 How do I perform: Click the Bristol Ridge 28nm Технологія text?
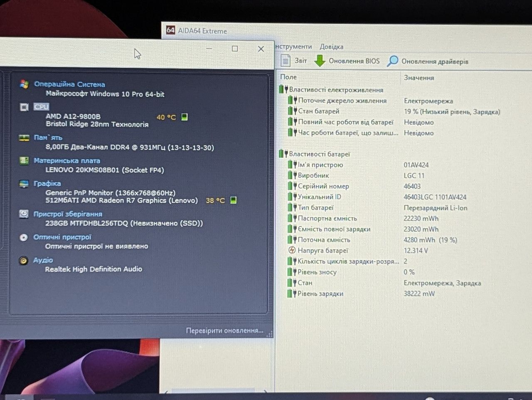coord(97,124)
